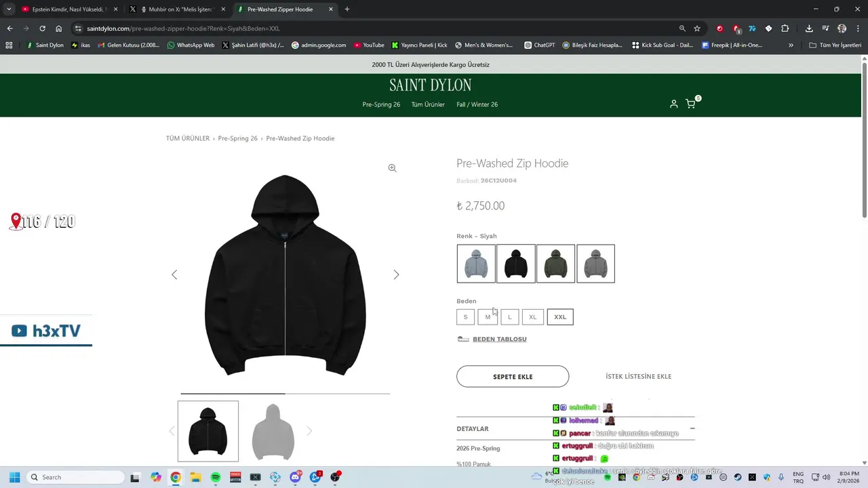Close the Pre-Washed Zipper Hoodie tab

331,9
